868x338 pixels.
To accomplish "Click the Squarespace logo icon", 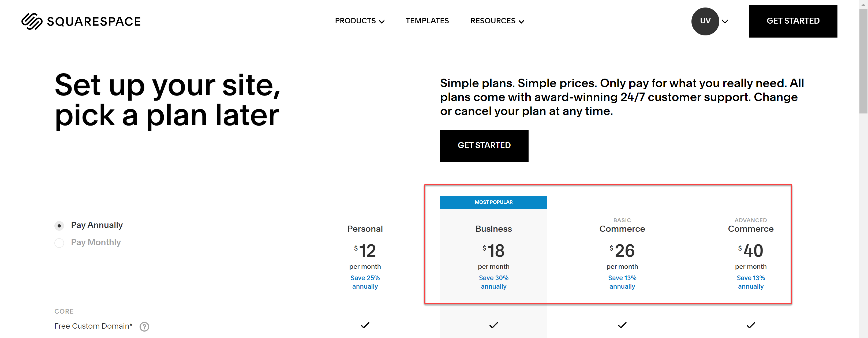I will click(32, 21).
